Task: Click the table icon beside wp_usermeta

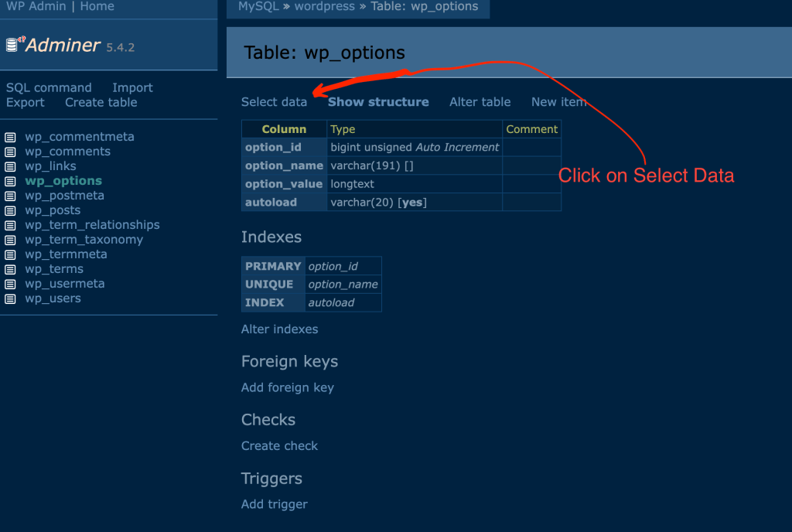Action: coord(11,283)
